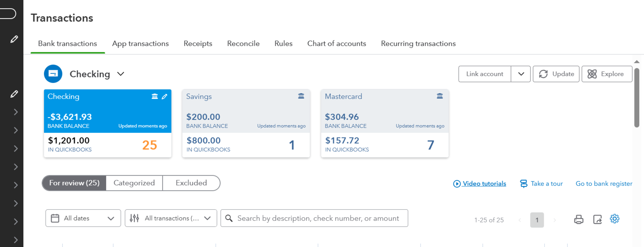Expand the bottom-most sidebar chevron

point(16,240)
